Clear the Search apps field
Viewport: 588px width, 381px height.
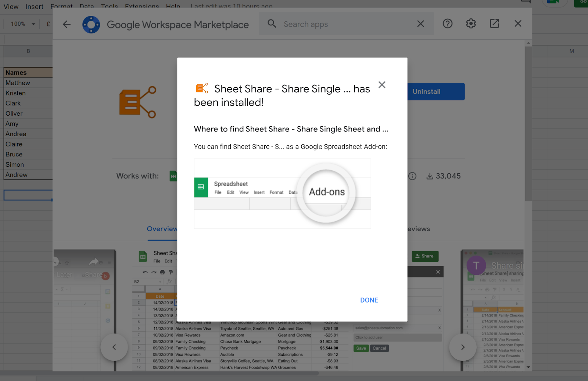(420, 24)
